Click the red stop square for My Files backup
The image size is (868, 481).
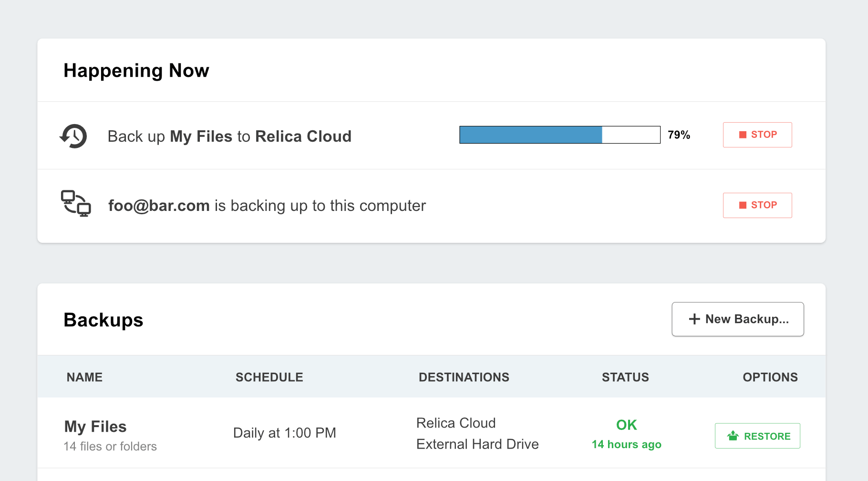point(743,135)
